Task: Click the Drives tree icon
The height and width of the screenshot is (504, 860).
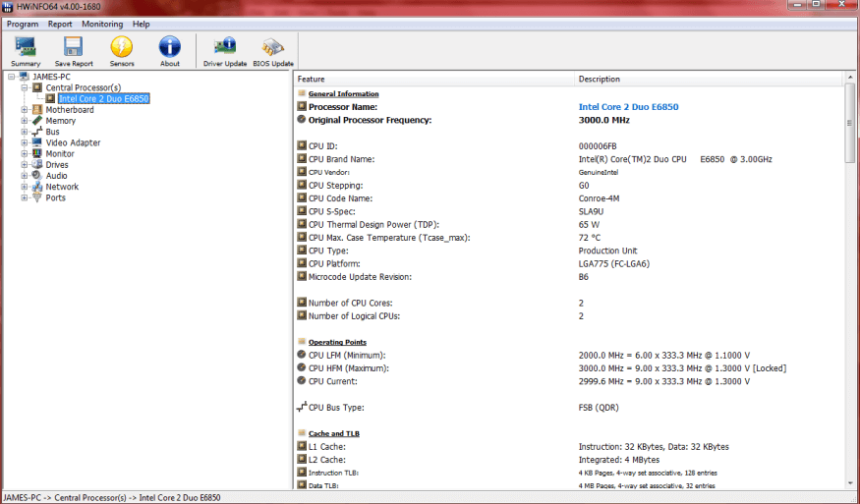Action: point(36,164)
